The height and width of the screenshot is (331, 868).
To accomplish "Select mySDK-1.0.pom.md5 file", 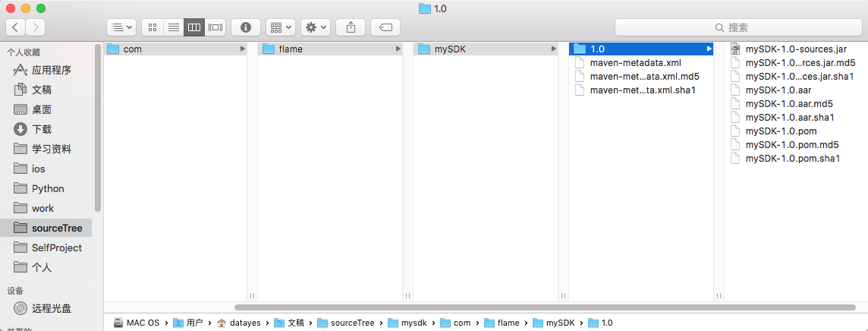I will coord(796,145).
